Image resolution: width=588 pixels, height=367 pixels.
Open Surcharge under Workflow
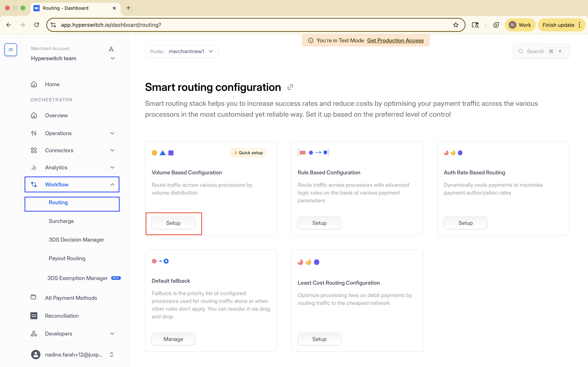[61, 221]
